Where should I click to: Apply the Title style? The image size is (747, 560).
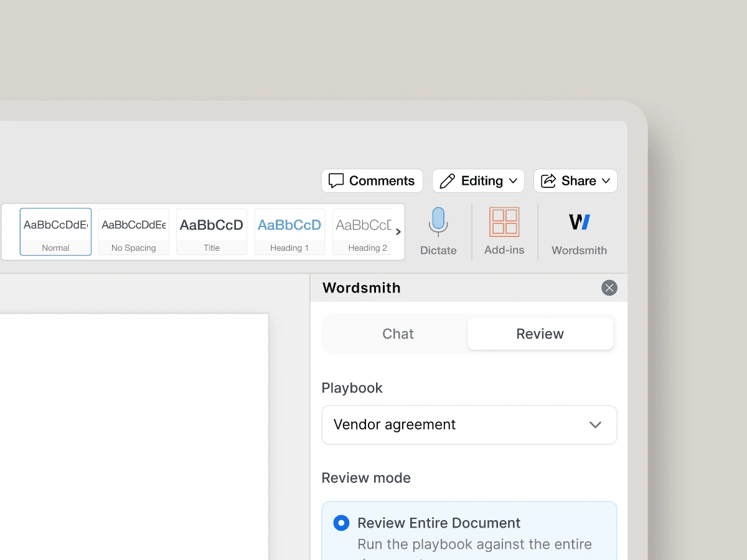tap(212, 231)
